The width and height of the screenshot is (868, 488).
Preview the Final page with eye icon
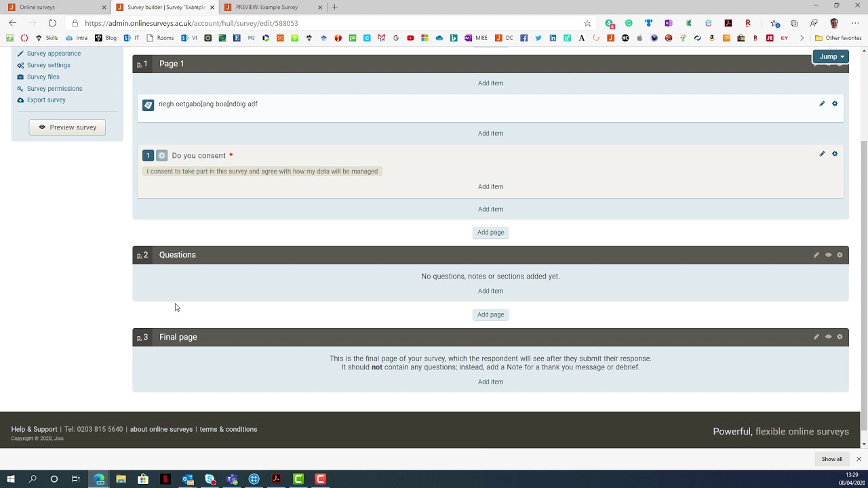pyautogui.click(x=828, y=337)
